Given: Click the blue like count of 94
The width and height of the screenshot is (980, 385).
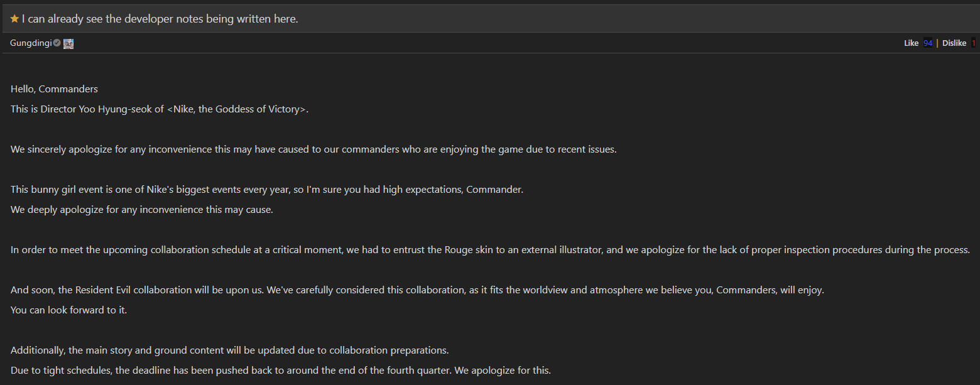Looking at the screenshot, I should 928,43.
